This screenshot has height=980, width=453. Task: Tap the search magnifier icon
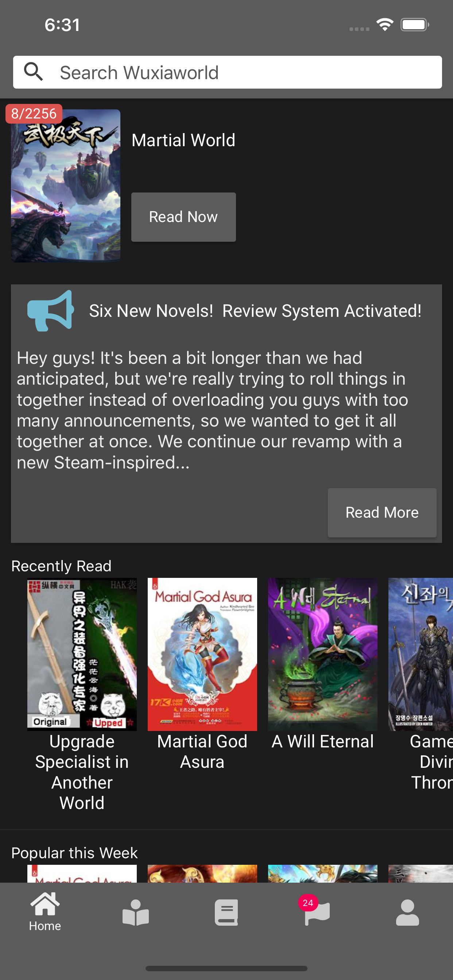tap(33, 72)
